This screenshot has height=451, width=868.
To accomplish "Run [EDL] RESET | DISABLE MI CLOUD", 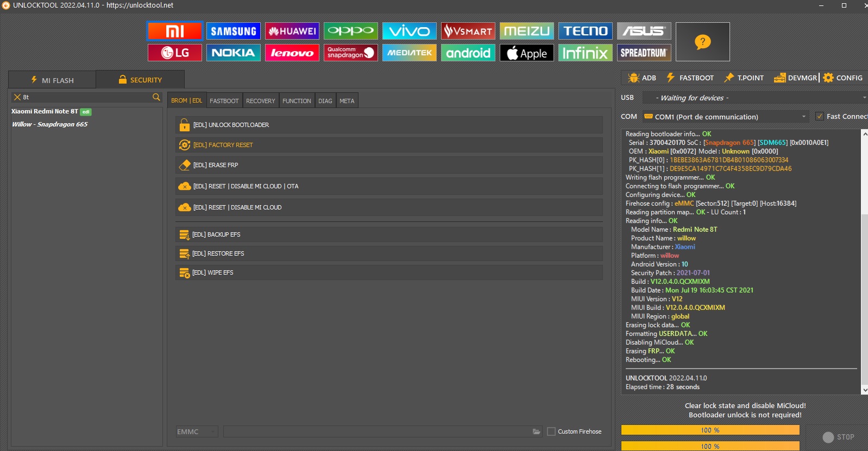I will [389, 207].
